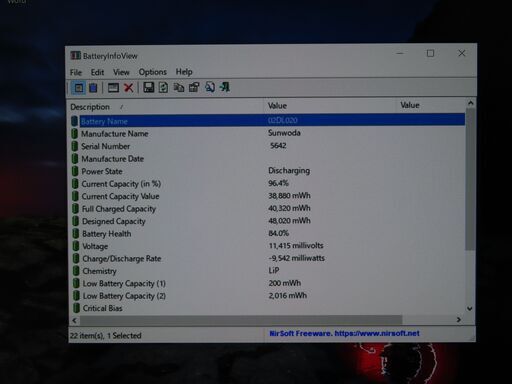Sort by the Description column header

pos(166,107)
